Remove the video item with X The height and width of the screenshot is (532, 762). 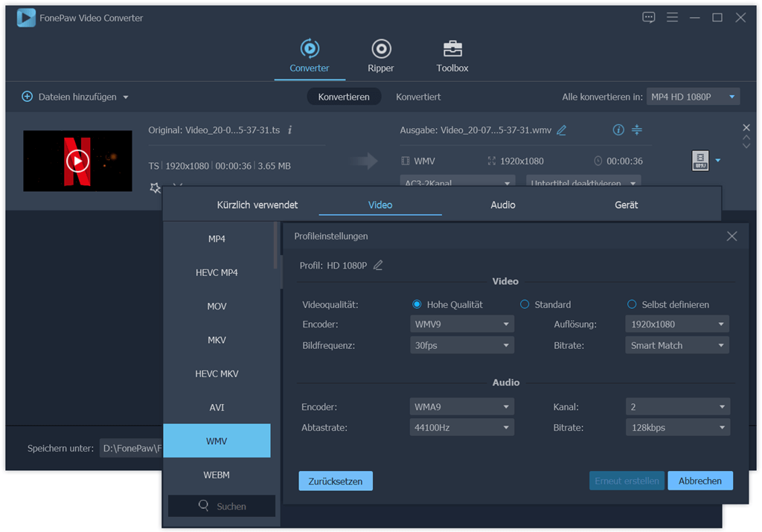coord(746,127)
